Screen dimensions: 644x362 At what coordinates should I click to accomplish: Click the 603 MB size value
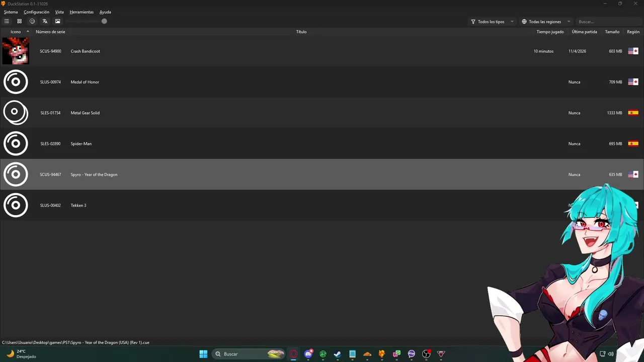[x=615, y=51]
